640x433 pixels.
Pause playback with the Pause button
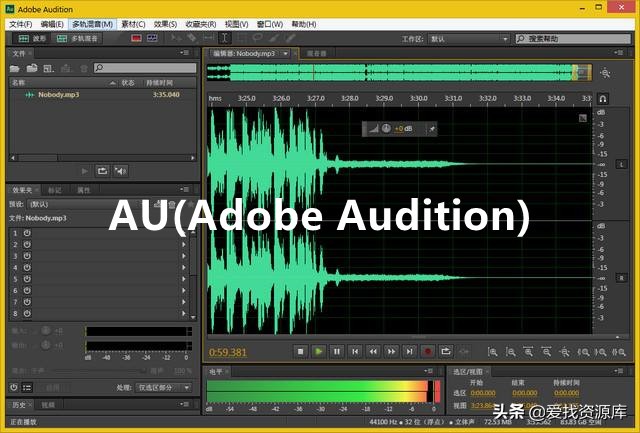[337, 351]
